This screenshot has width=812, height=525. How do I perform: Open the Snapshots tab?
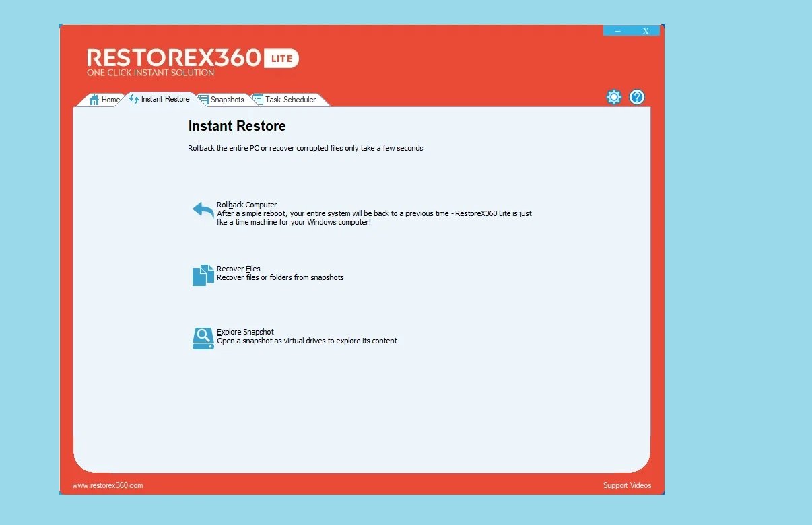pos(222,100)
